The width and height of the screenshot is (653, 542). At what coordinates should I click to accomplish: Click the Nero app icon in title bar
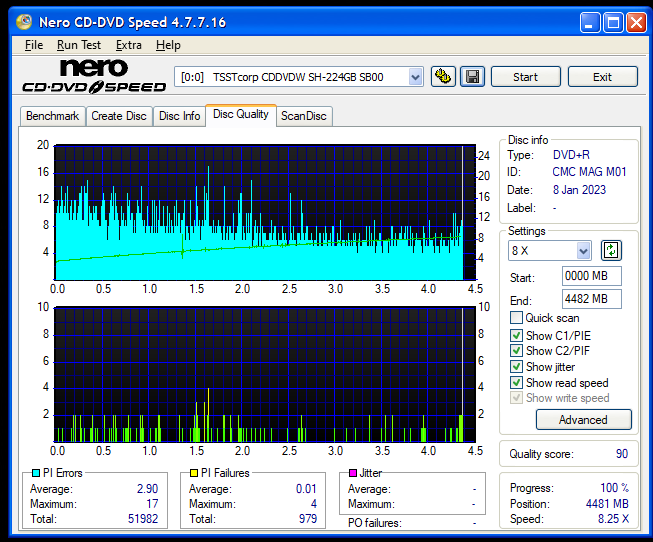[24, 22]
